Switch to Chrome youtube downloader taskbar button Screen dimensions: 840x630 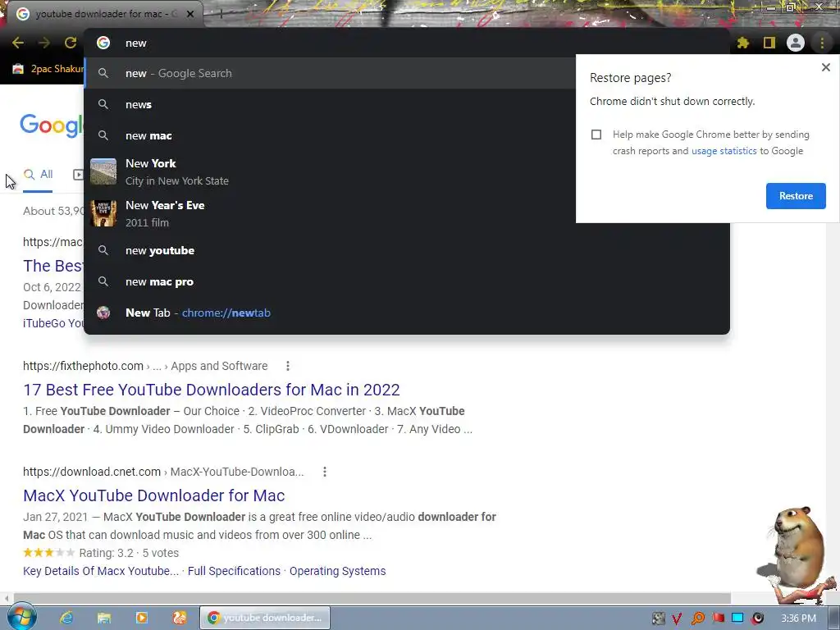click(x=265, y=619)
